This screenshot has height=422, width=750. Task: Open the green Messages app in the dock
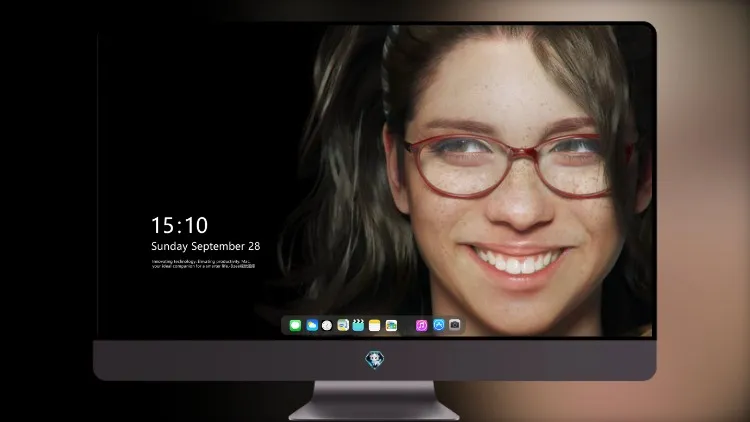click(295, 325)
